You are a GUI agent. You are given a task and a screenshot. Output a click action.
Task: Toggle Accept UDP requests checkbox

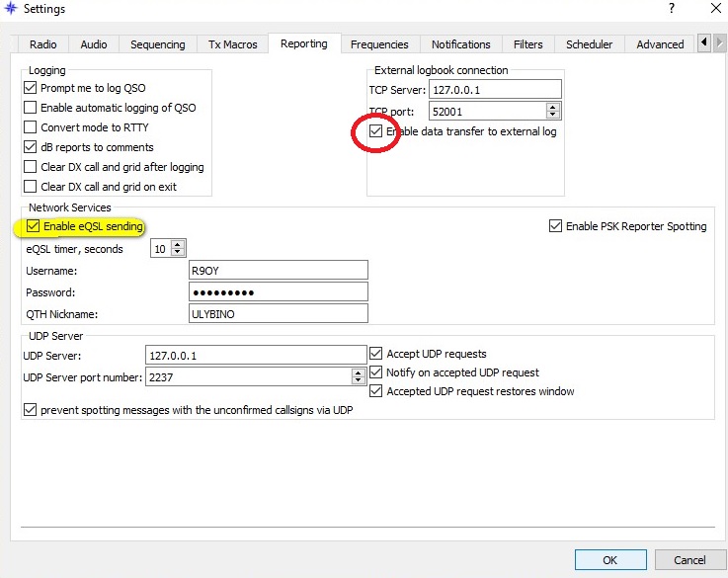(376, 354)
